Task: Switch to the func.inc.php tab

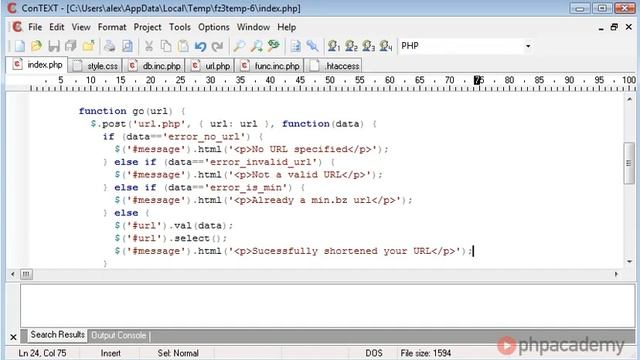Action: pos(270,66)
